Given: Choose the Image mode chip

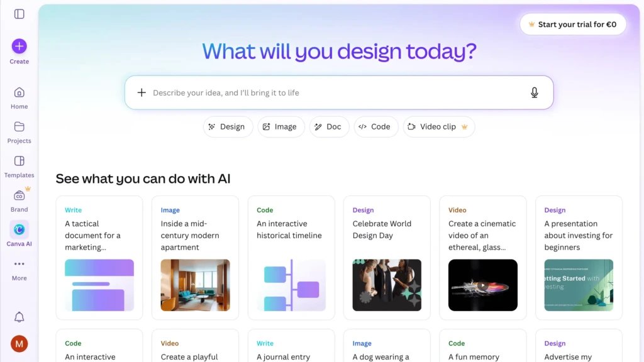Looking at the screenshot, I should [x=281, y=127].
